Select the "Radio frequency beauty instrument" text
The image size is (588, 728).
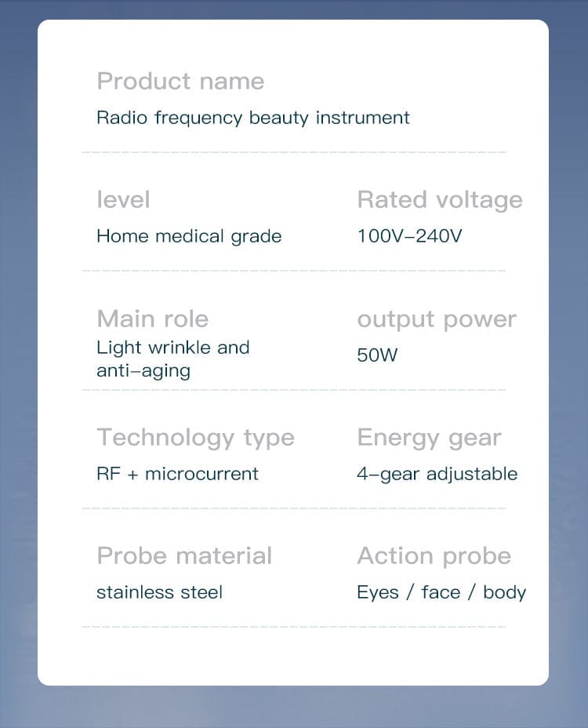click(x=252, y=118)
